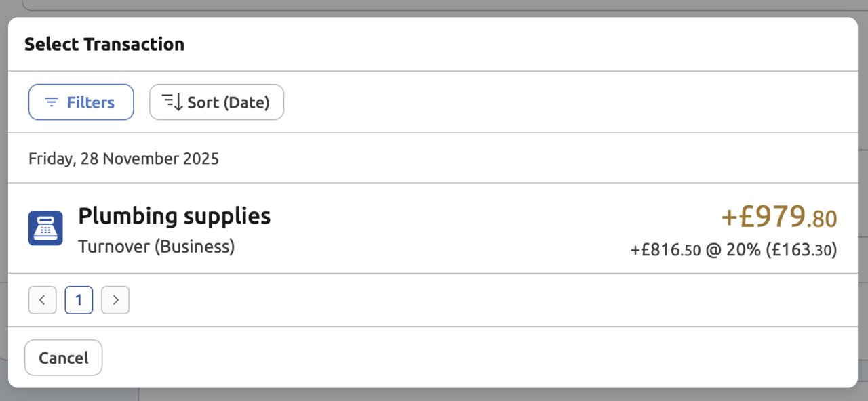The height and width of the screenshot is (401, 868).
Task: Click the VAT breakdown showing £163.30
Action: point(734,249)
